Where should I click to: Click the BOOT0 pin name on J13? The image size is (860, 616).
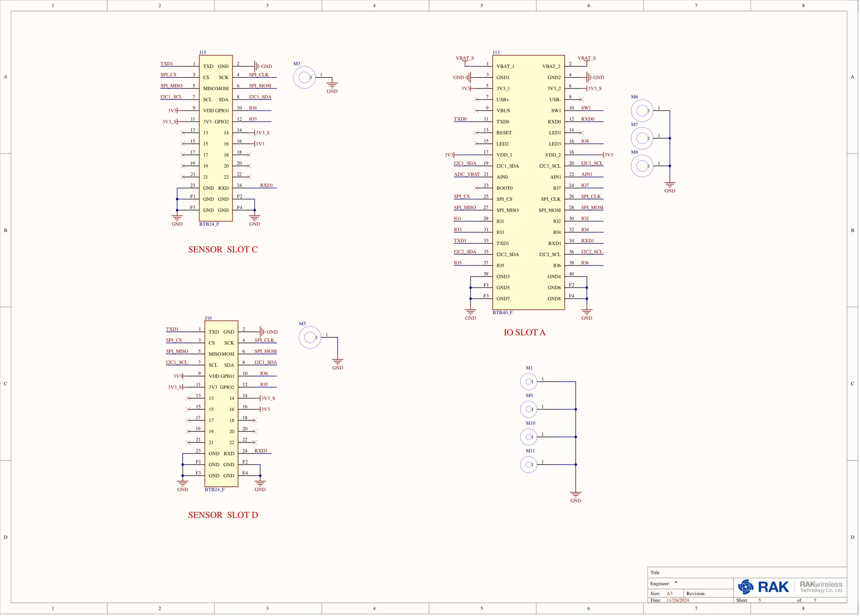504,188
